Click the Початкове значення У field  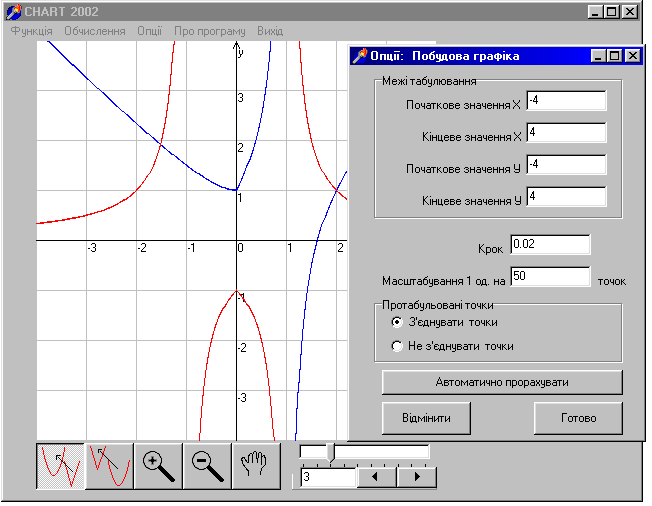point(566,165)
